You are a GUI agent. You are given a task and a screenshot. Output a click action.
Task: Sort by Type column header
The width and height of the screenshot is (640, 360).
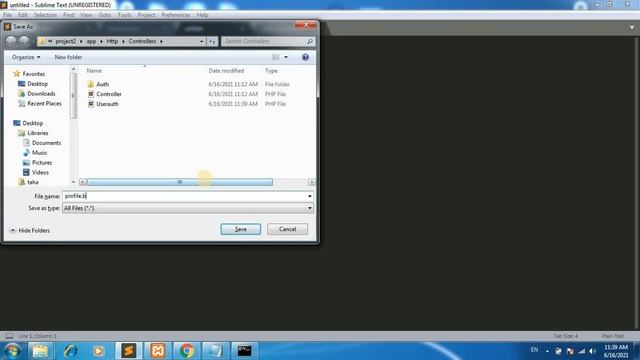coord(271,71)
